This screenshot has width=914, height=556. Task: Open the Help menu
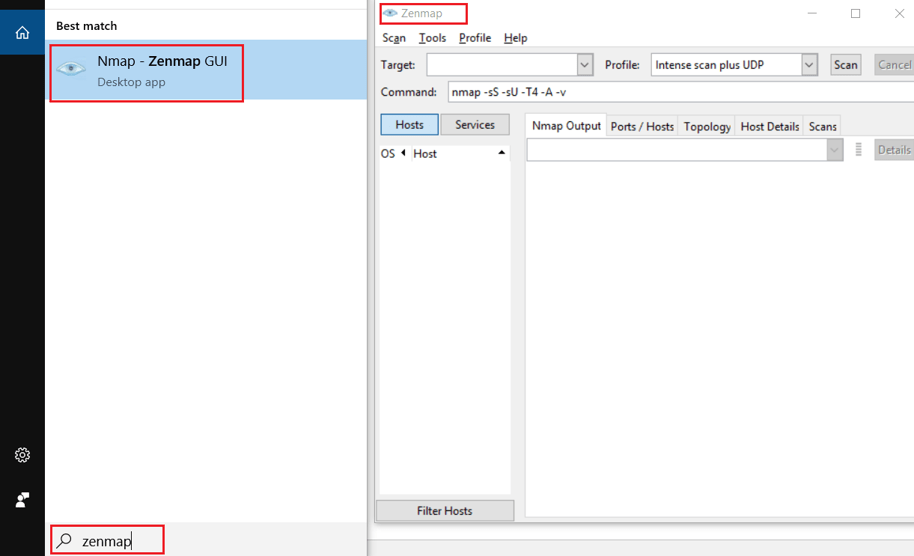pos(515,38)
